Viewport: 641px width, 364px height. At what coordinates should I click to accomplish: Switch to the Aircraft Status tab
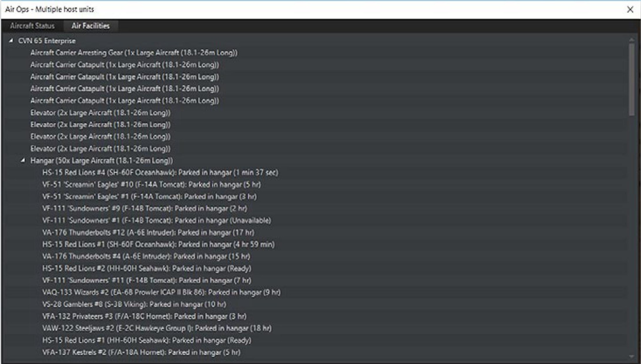(x=32, y=26)
